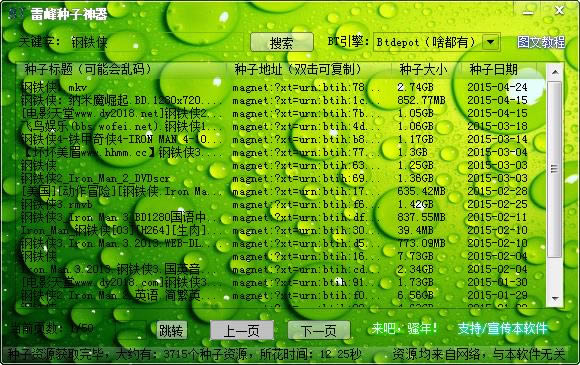The width and height of the screenshot is (580, 365).
Task: Click magnet address ending btih:7b
Action: tap(306, 114)
